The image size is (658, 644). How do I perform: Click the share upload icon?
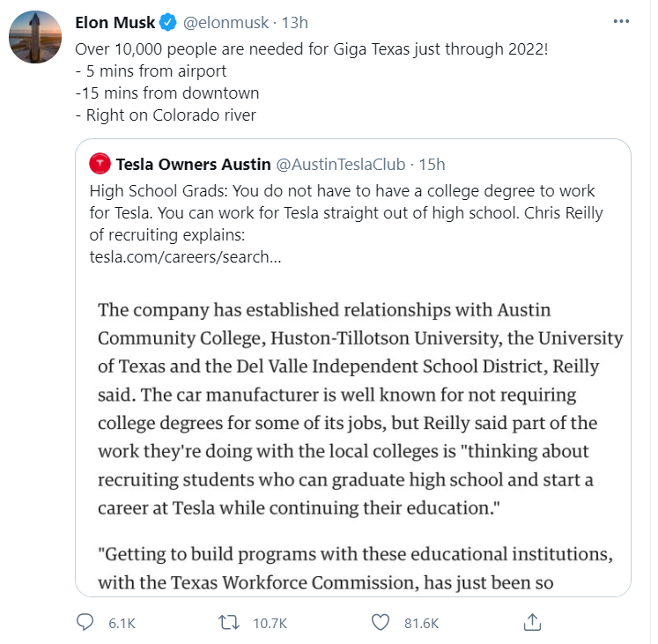pos(532,623)
